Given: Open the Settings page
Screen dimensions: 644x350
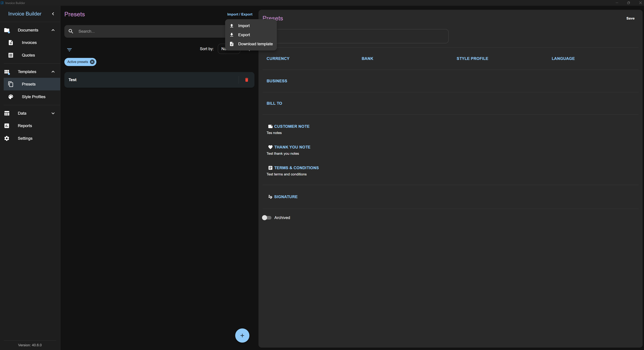Looking at the screenshot, I should (x=30, y=138).
